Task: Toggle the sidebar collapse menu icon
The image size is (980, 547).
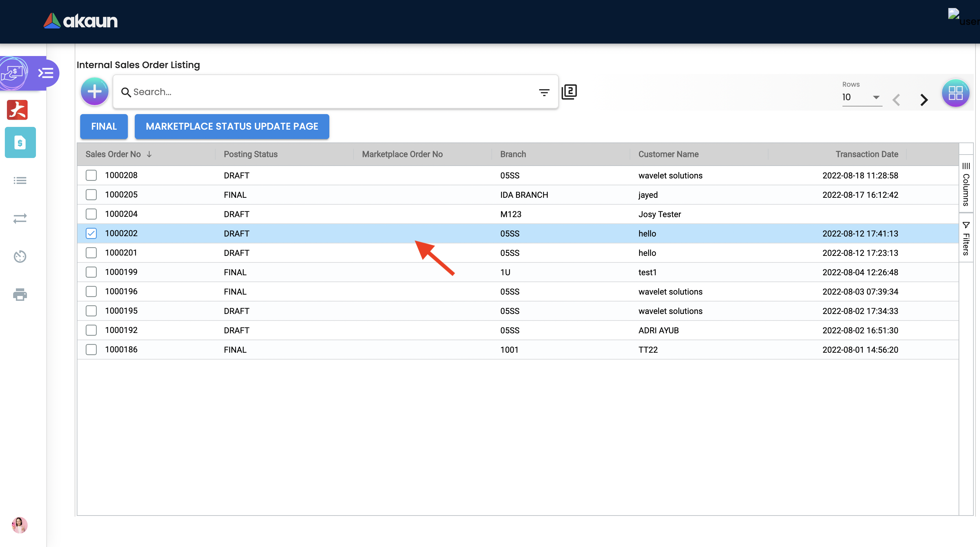Action: [46, 73]
